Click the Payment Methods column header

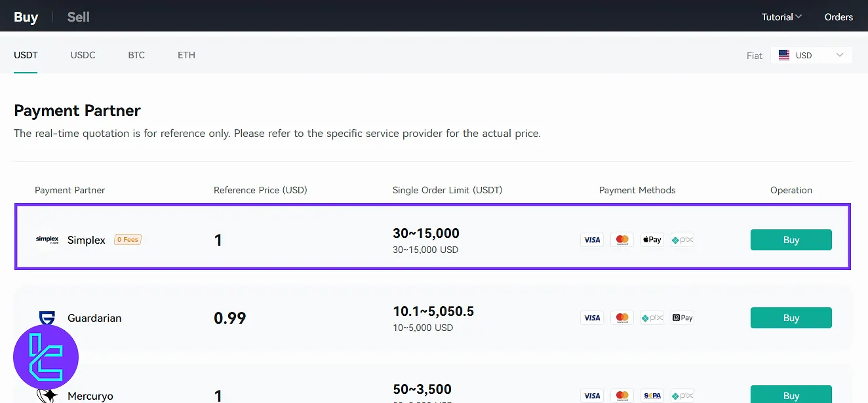(x=637, y=190)
